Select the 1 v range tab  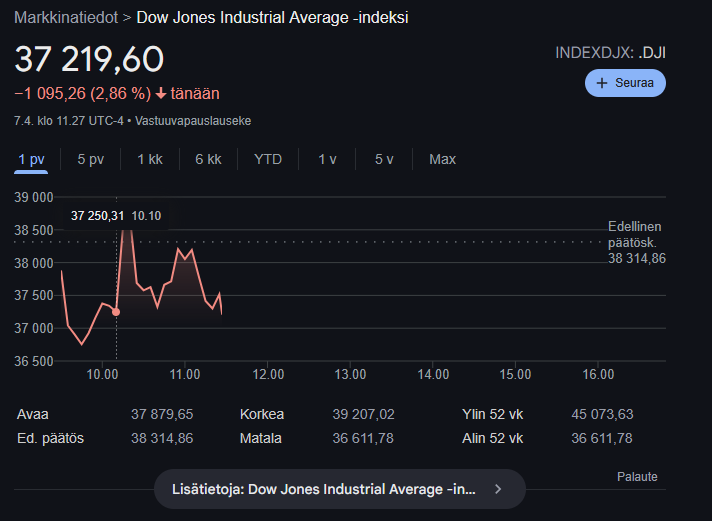(x=327, y=159)
